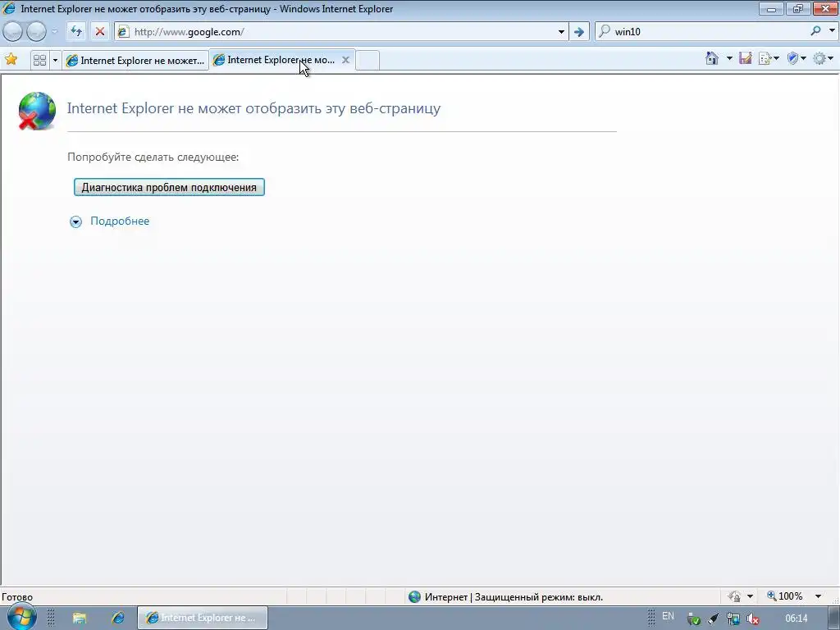
Task: Click the USB device tray icon
Action: pos(713,619)
